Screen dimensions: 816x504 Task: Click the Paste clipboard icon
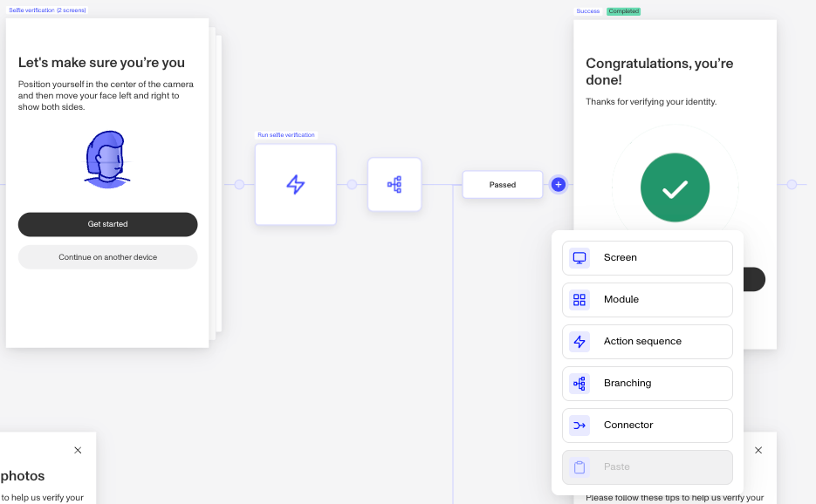point(579,467)
